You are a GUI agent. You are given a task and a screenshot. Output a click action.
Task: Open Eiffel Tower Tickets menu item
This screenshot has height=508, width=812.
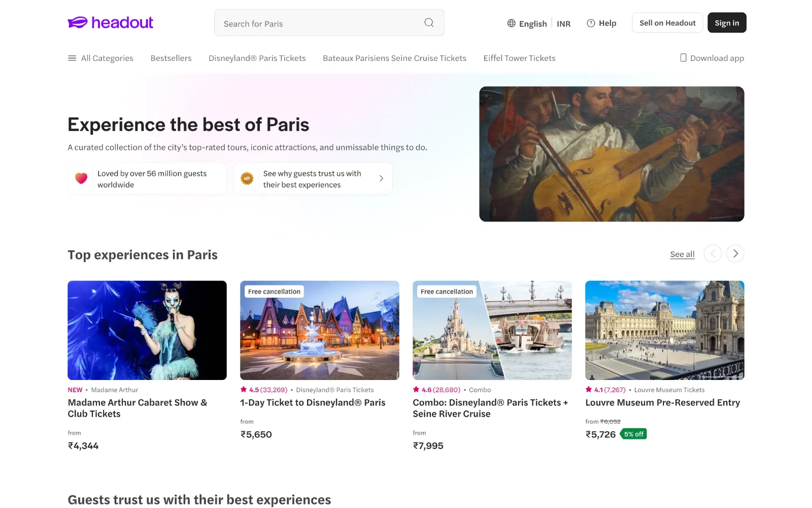519,58
